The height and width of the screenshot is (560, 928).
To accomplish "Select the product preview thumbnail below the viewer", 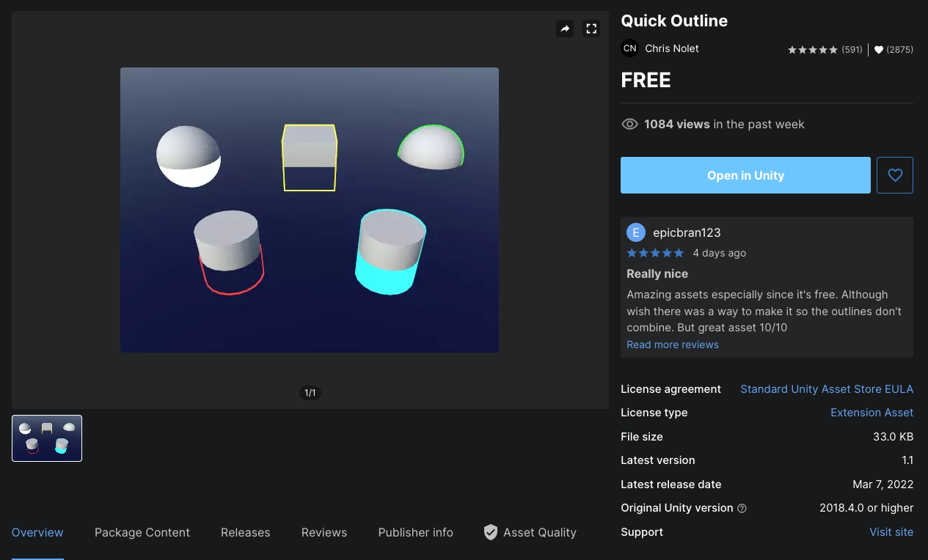I will (46, 438).
